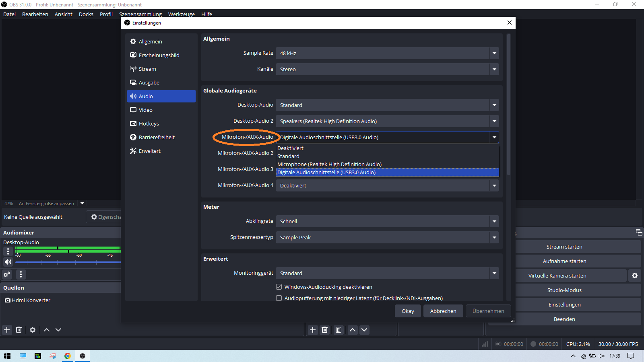Confirm settings with the Okay button
This screenshot has width=644, height=362.
[408, 311]
